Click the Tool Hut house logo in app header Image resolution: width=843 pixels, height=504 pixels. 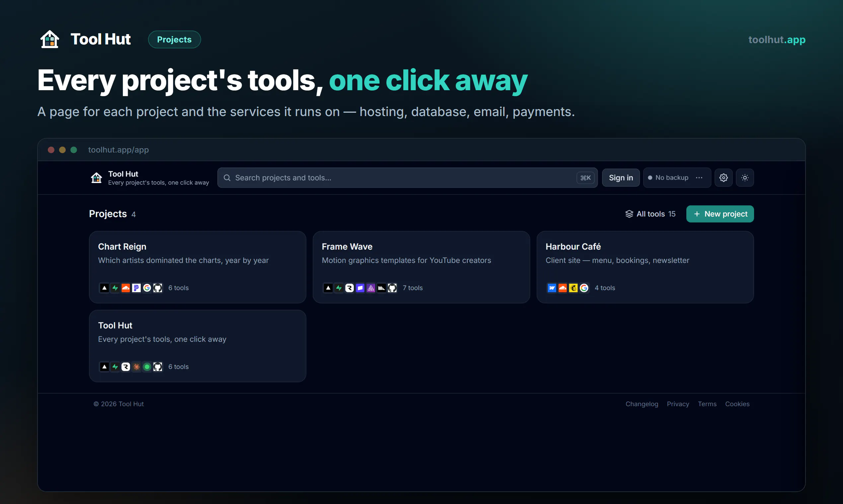tap(97, 178)
